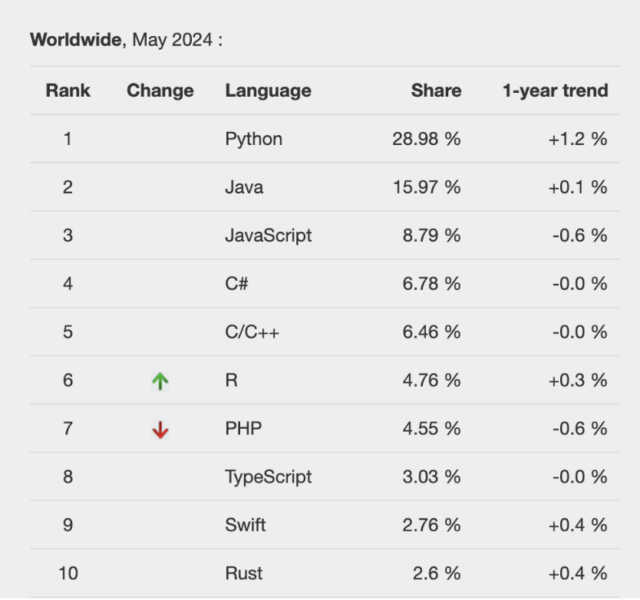Click TypeScript in the table
Screen dimensions: 640x600
pyautogui.click(x=268, y=476)
